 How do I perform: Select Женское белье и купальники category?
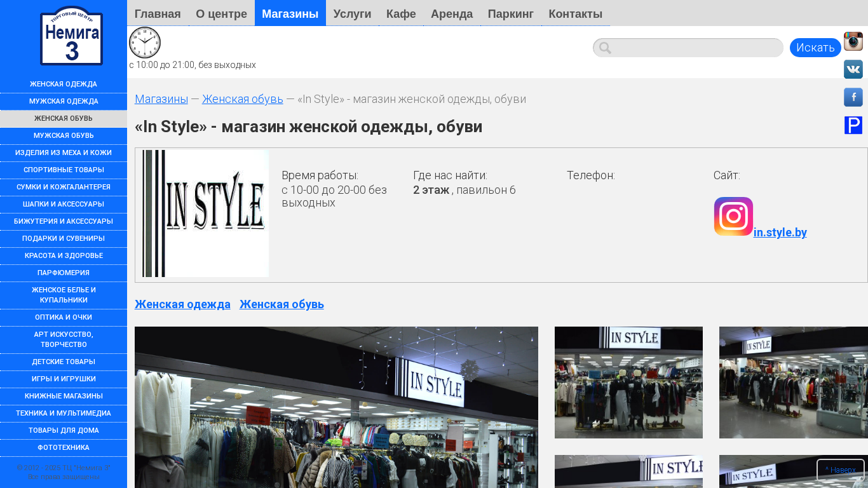[x=64, y=295]
